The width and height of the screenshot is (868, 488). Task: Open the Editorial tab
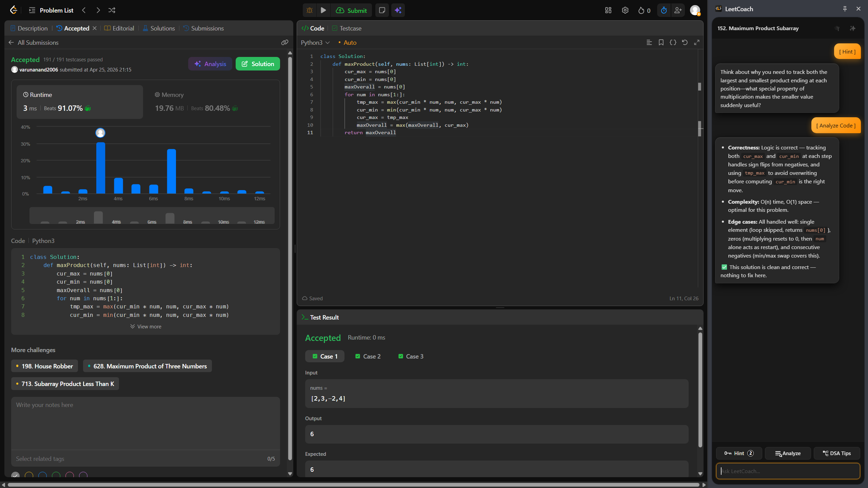tap(119, 28)
